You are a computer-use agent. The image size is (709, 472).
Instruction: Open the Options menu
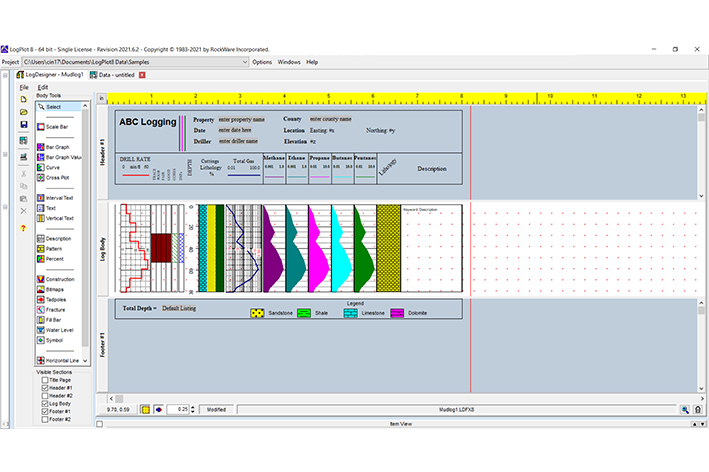262,62
